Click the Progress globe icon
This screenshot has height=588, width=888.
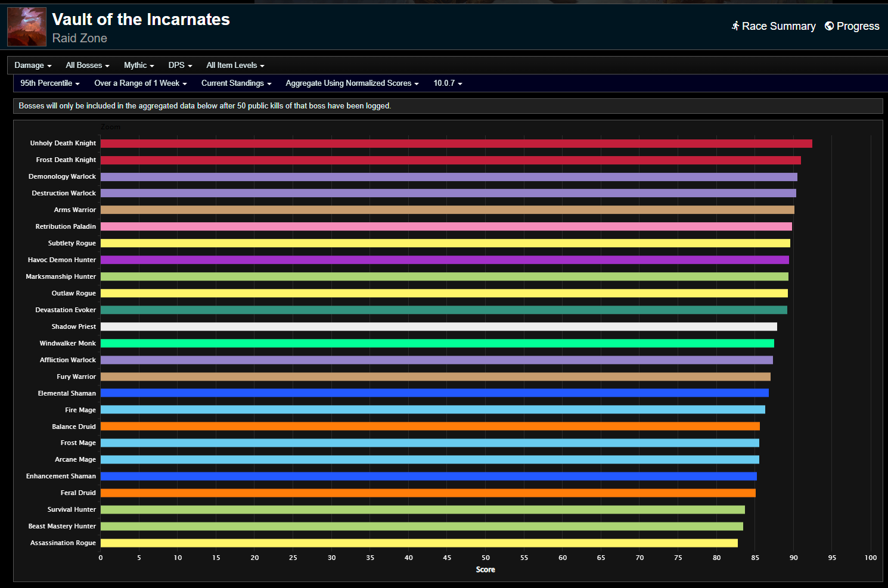point(829,26)
